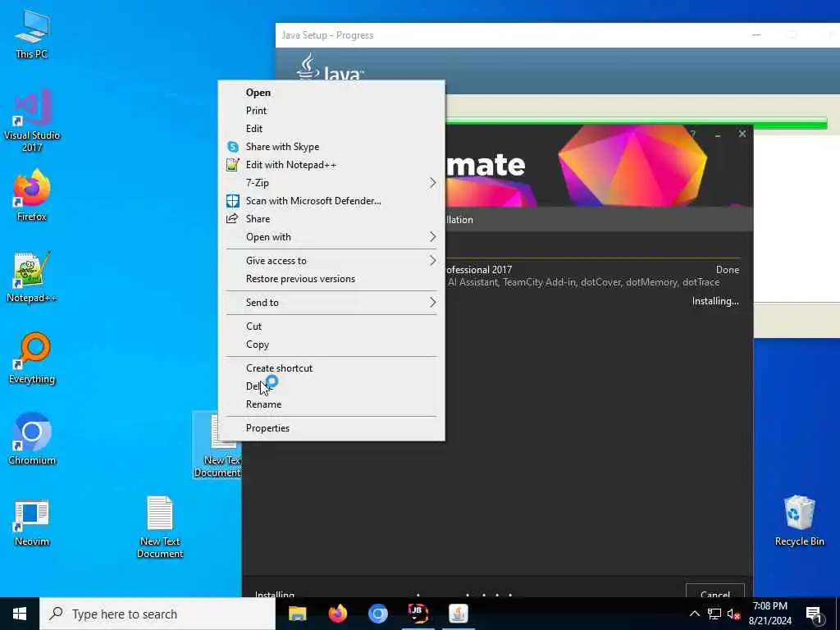Open the network status tray icon
840x630 pixels.
tap(714, 614)
